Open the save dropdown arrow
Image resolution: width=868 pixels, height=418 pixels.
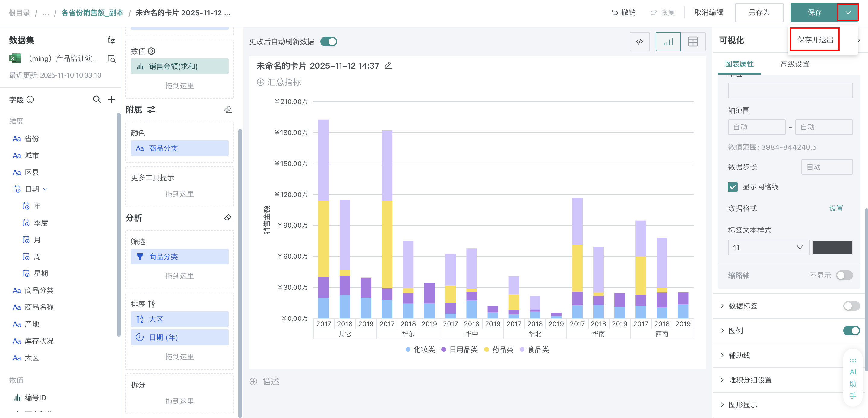coord(848,13)
